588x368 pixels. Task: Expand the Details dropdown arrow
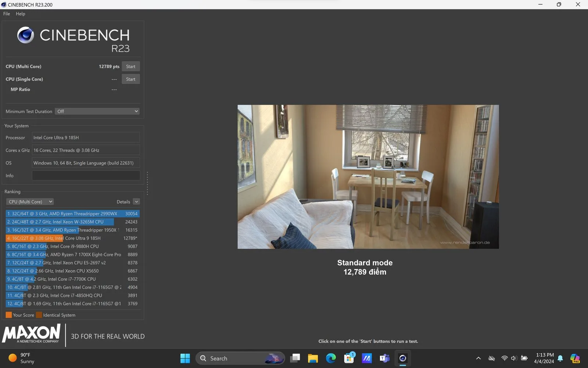pos(136,202)
